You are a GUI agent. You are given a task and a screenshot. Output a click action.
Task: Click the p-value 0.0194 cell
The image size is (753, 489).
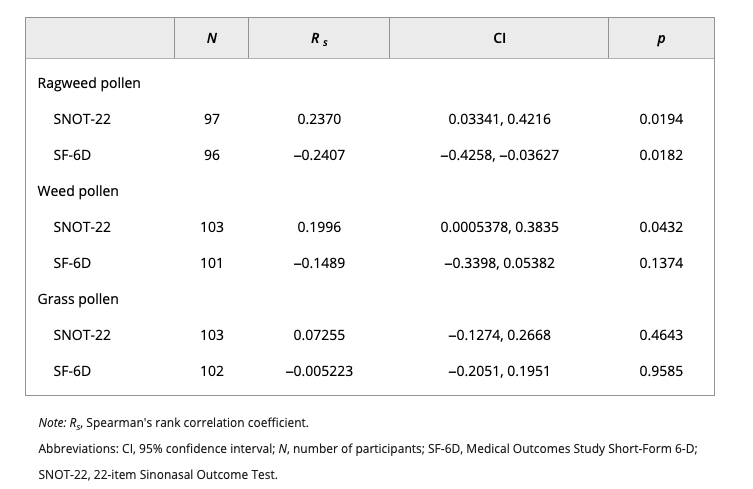[660, 119]
